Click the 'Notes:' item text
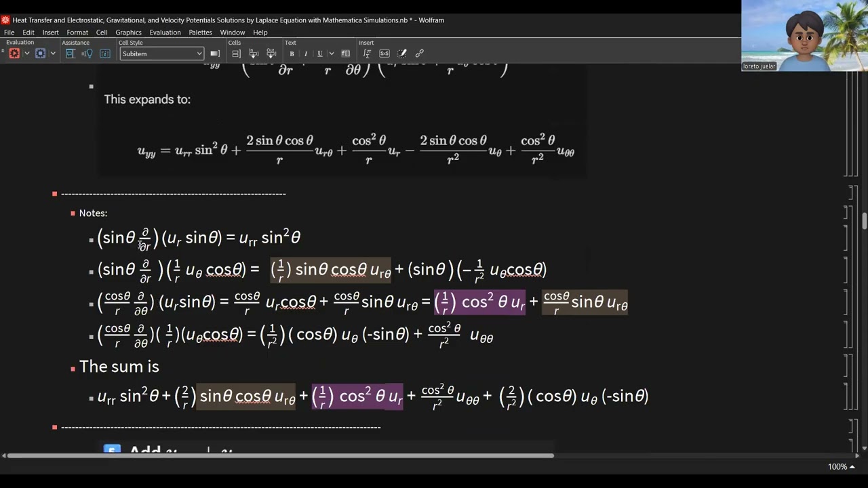 tap(93, 213)
